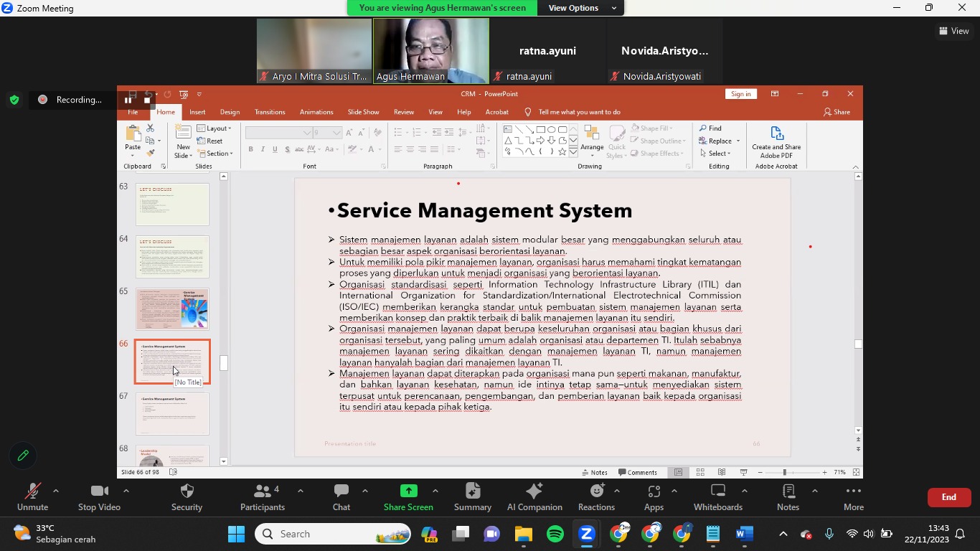
Task: Click the Create and Share Adobe PDF icon
Action: [x=776, y=133]
